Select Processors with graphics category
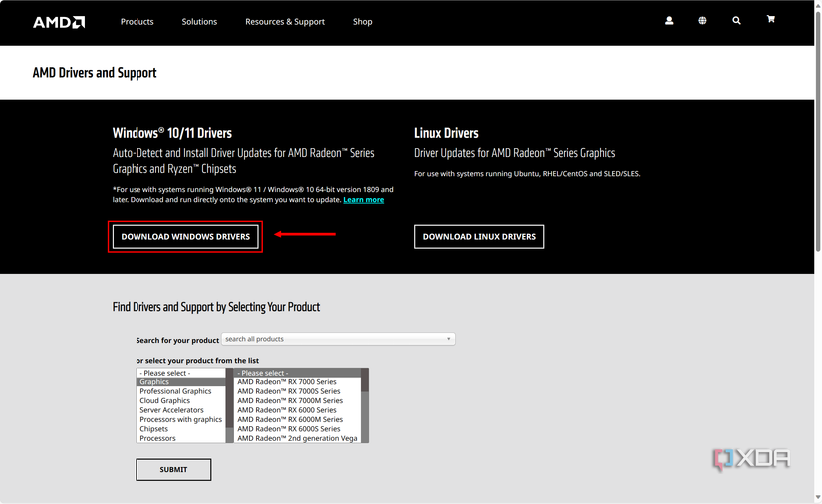 click(x=181, y=419)
